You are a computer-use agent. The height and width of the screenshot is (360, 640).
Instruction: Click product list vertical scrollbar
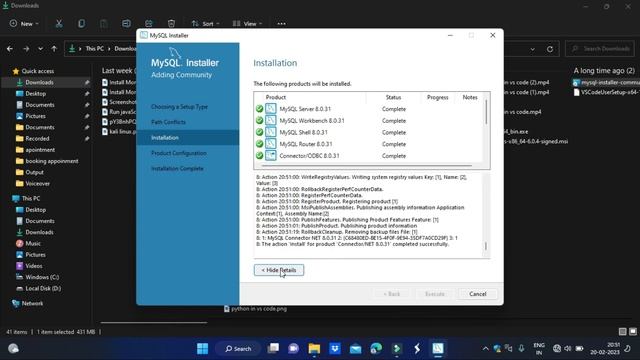tap(486, 112)
